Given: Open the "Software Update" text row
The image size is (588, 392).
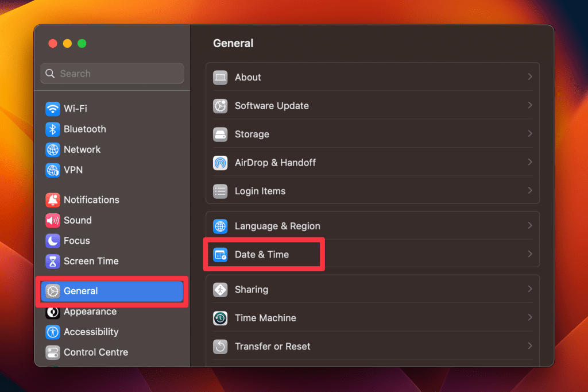Looking at the screenshot, I should [x=373, y=106].
